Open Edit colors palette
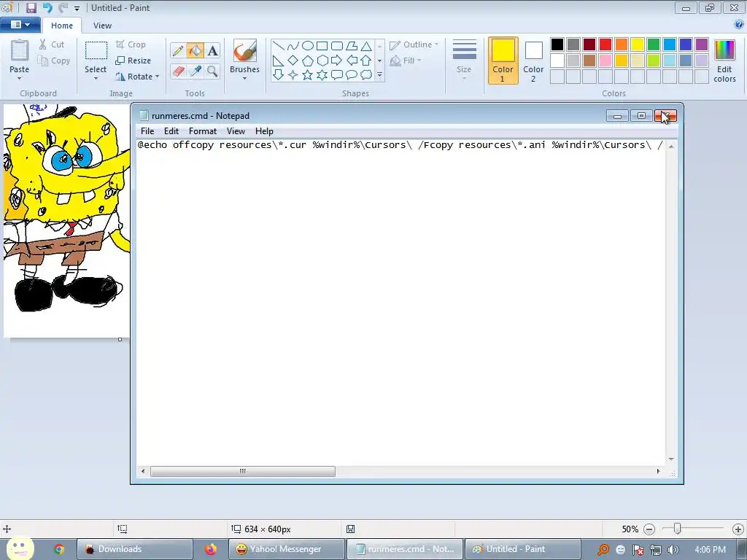This screenshot has width=747, height=560. point(724,61)
